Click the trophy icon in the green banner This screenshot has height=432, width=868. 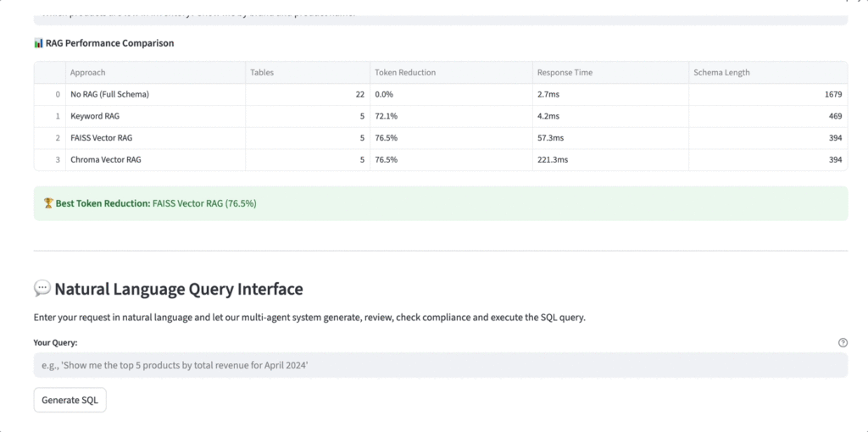(48, 203)
